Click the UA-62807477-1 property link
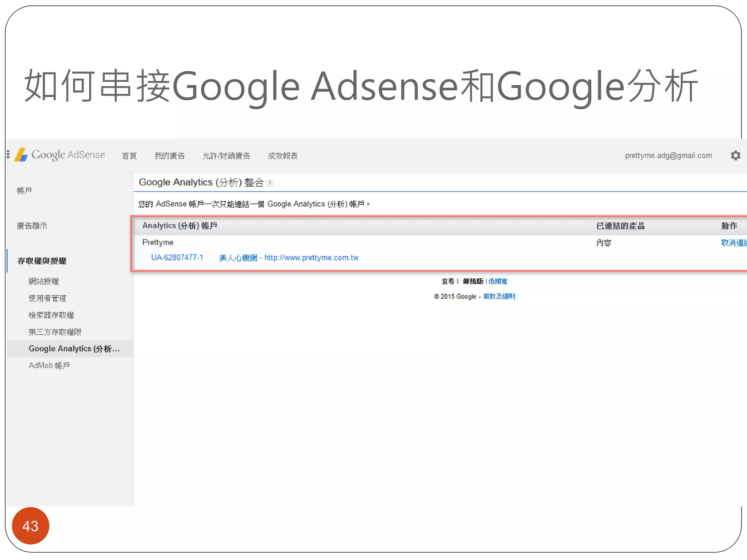747x560 pixels. [x=177, y=258]
